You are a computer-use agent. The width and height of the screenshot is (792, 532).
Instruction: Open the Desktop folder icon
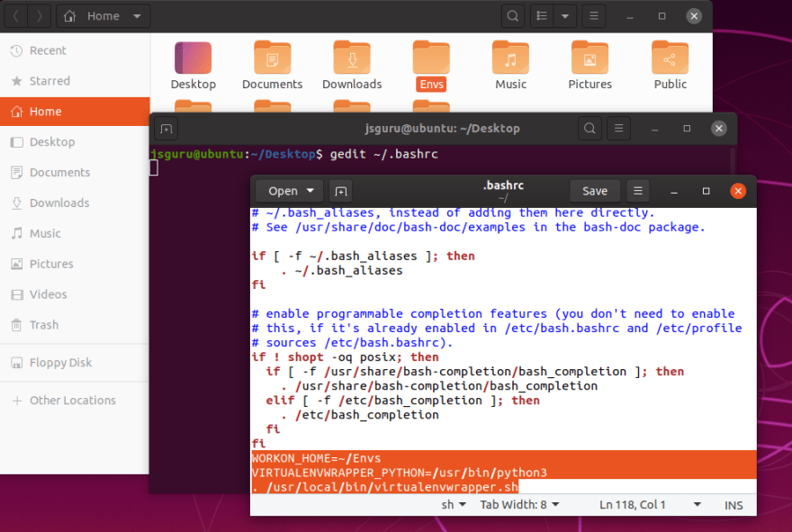193,66
